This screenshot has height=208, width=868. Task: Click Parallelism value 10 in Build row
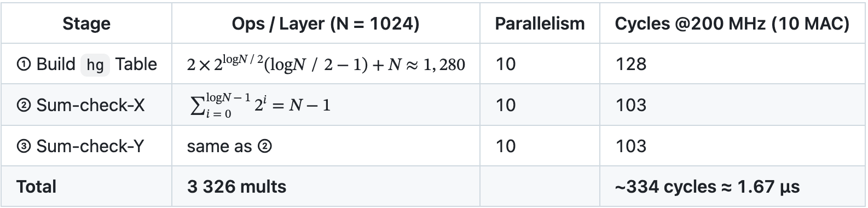(506, 64)
